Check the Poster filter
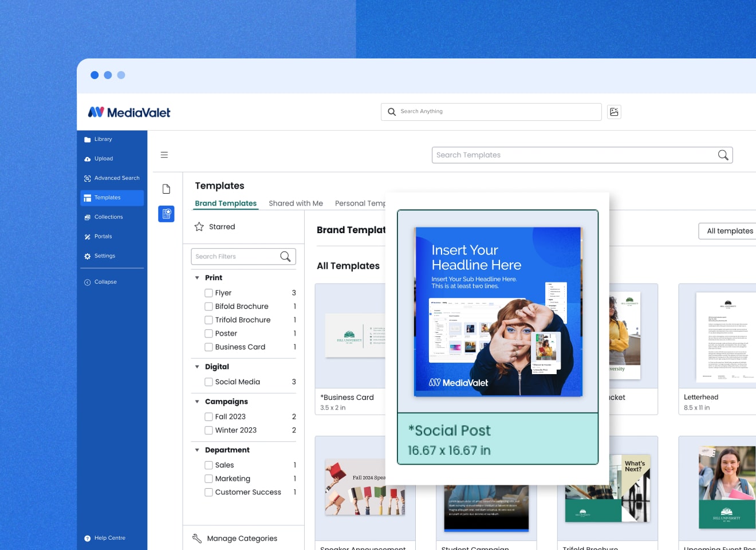The width and height of the screenshot is (756, 550). (208, 333)
